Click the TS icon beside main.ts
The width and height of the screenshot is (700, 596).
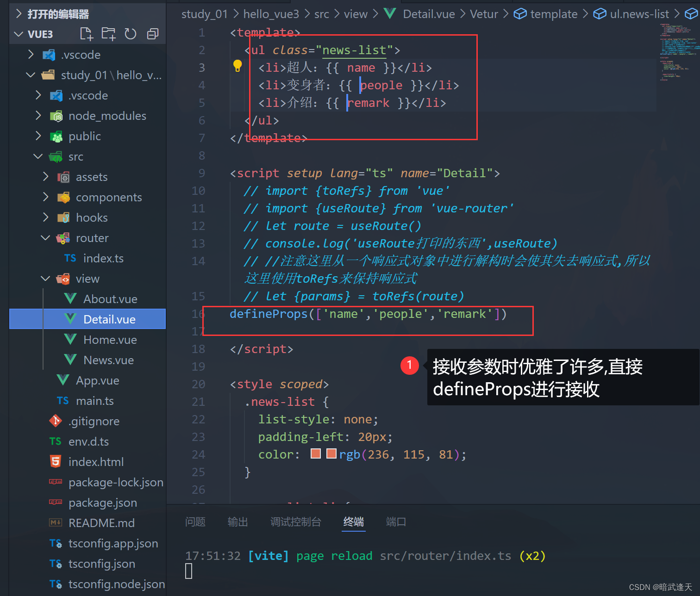pyautogui.click(x=63, y=400)
